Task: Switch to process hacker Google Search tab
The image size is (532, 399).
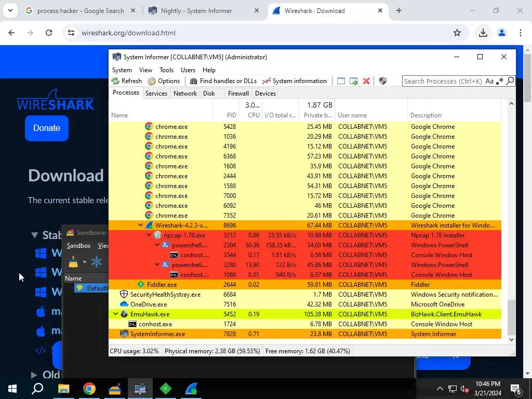Action: click(81, 11)
